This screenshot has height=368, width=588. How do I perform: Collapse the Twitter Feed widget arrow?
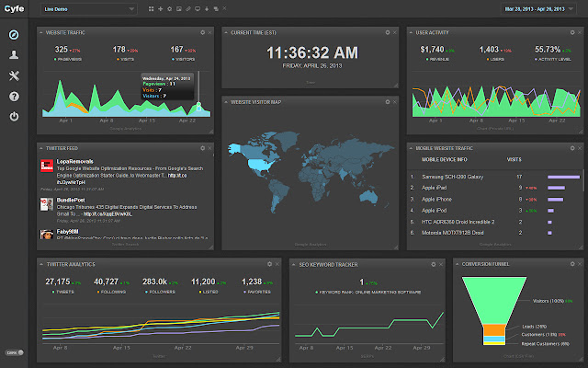[x=40, y=146]
